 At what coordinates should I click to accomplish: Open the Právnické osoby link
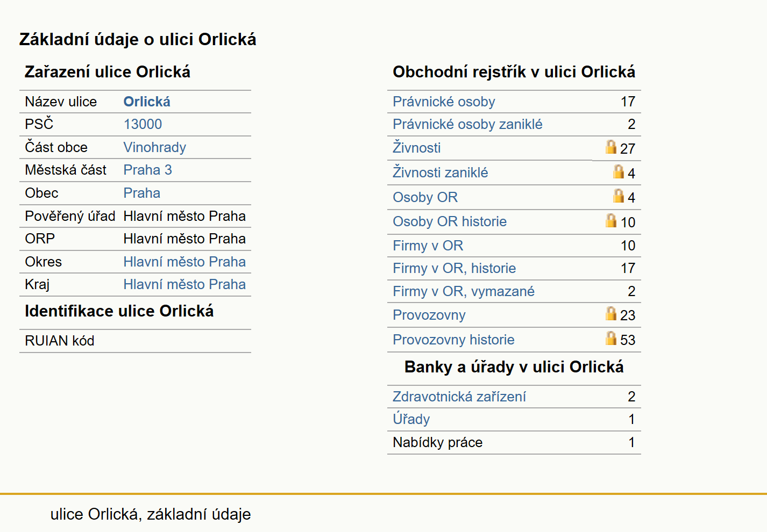pyautogui.click(x=444, y=102)
